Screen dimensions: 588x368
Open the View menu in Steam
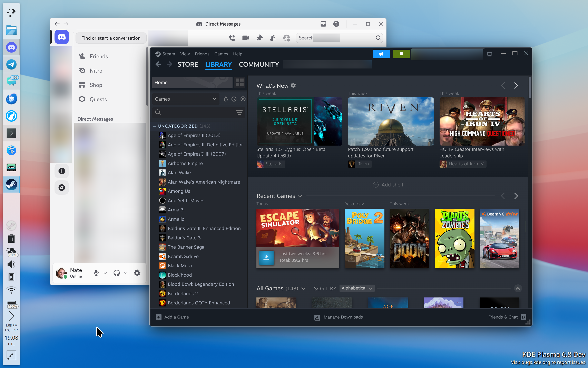(x=185, y=54)
